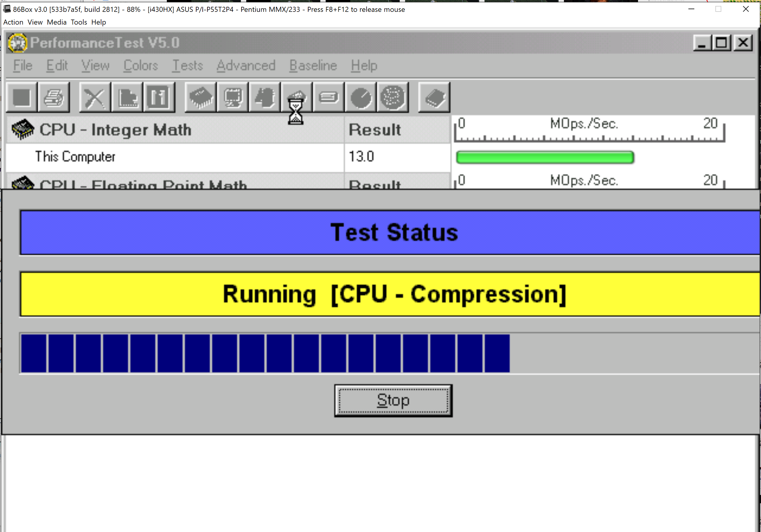Open 86Box Tools menu

(x=79, y=22)
